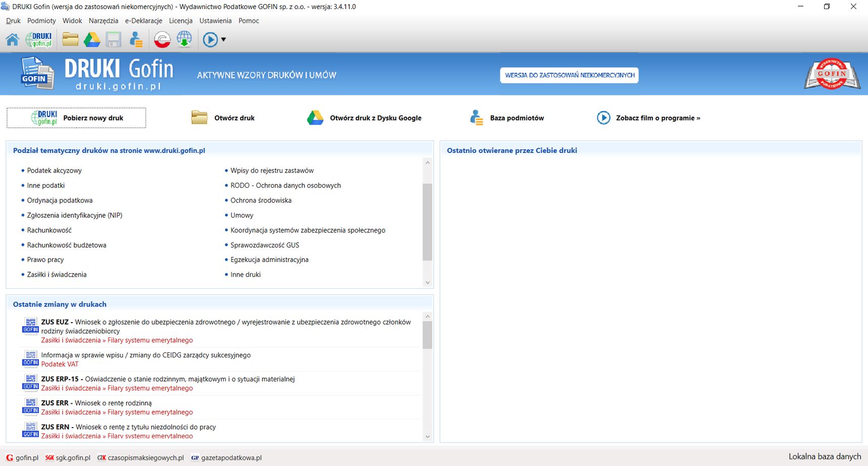Image resolution: width=868 pixels, height=466 pixels.
Task: Open file using yellow folder toolbar icon
Action: [70, 39]
